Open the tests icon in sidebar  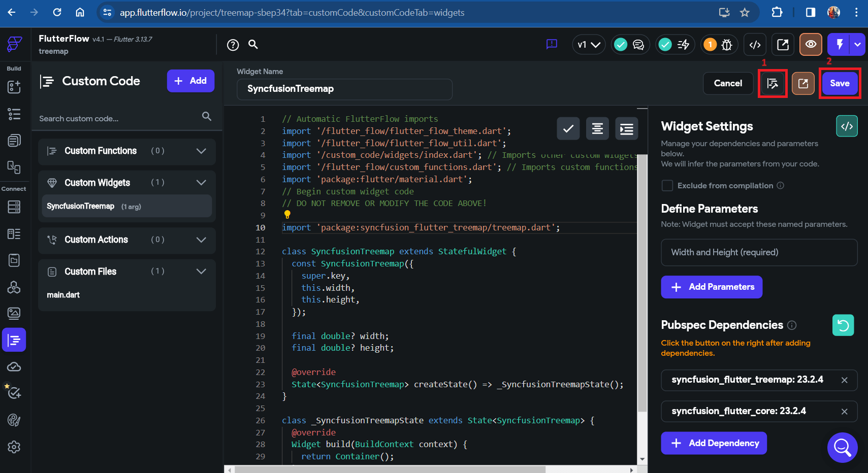tap(14, 393)
